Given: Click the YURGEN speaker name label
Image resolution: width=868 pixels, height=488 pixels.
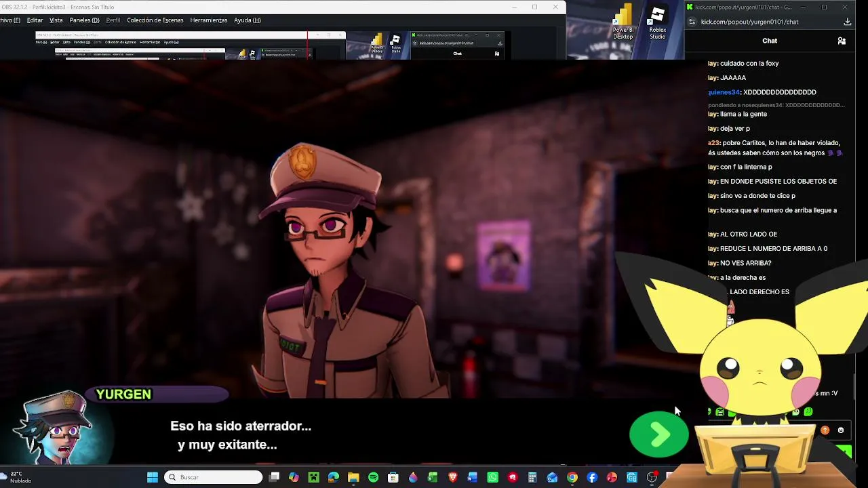Looking at the screenshot, I should tap(123, 394).
